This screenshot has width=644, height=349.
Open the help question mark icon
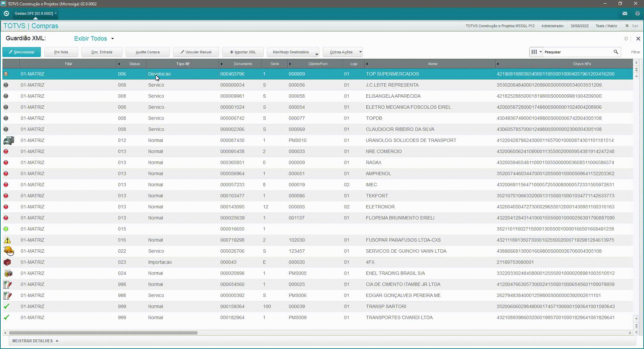point(638,13)
